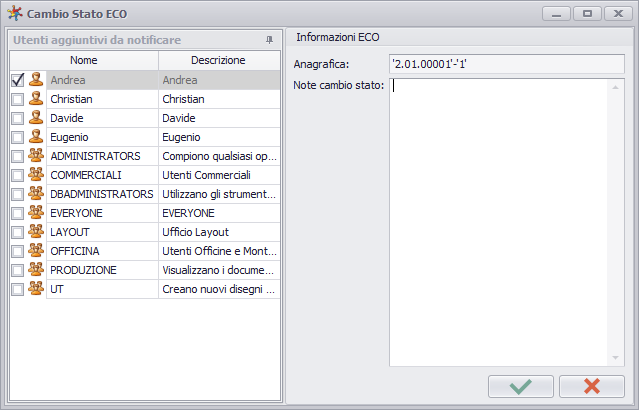The width and height of the screenshot is (639, 410).
Task: Click the notes scrollbar up arrow
Action: (x=615, y=87)
